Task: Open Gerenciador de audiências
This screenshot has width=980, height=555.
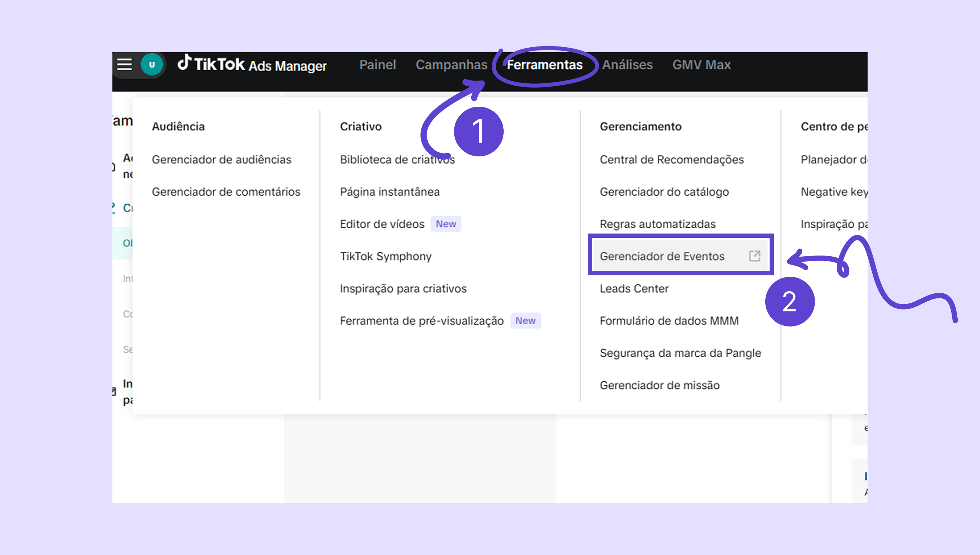Action: (221, 159)
